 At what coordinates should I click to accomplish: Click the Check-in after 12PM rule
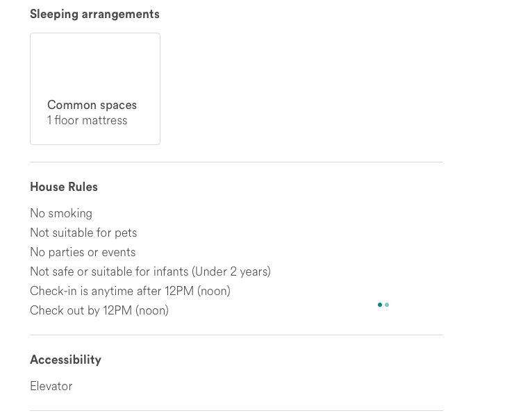(130, 291)
